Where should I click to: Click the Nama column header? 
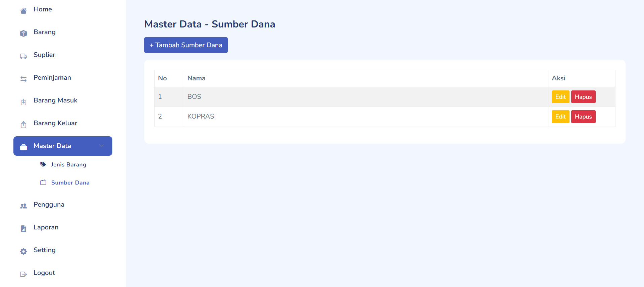(x=197, y=78)
